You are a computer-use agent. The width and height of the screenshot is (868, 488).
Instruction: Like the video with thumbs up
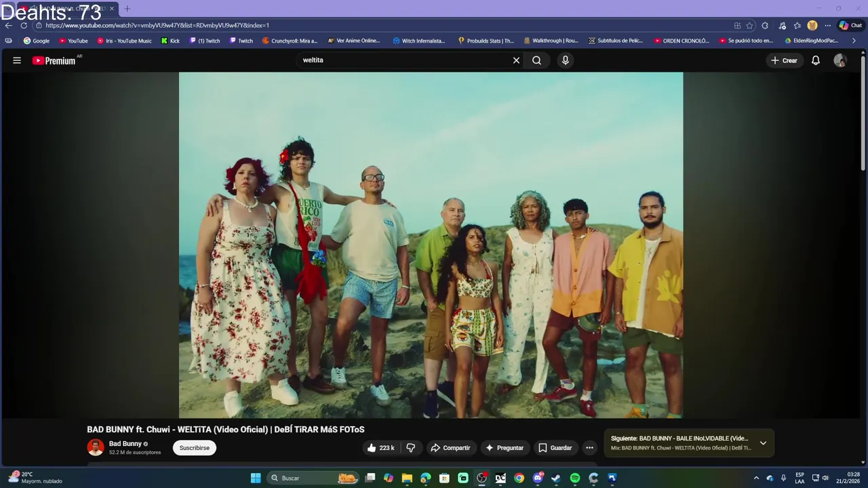click(x=380, y=448)
